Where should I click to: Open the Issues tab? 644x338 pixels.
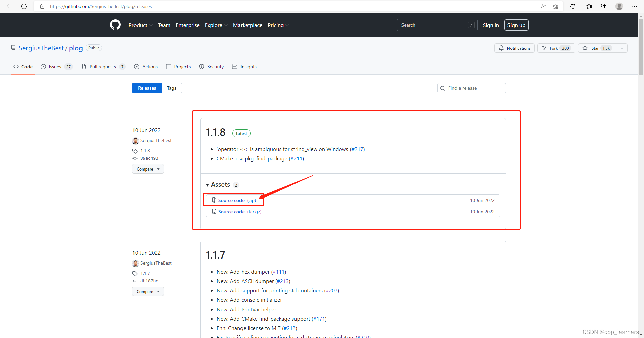(56, 67)
